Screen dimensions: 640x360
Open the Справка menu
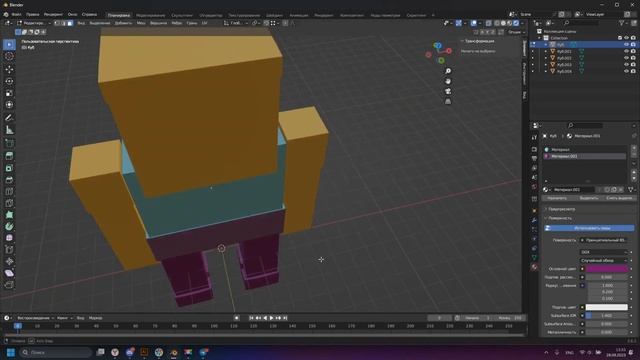[89, 15]
